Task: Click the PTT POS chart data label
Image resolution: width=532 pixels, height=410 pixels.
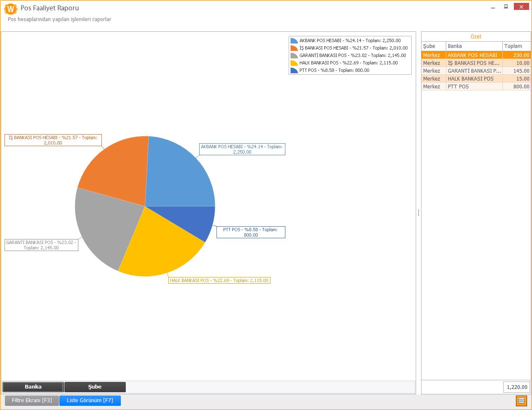Action: coord(251,232)
